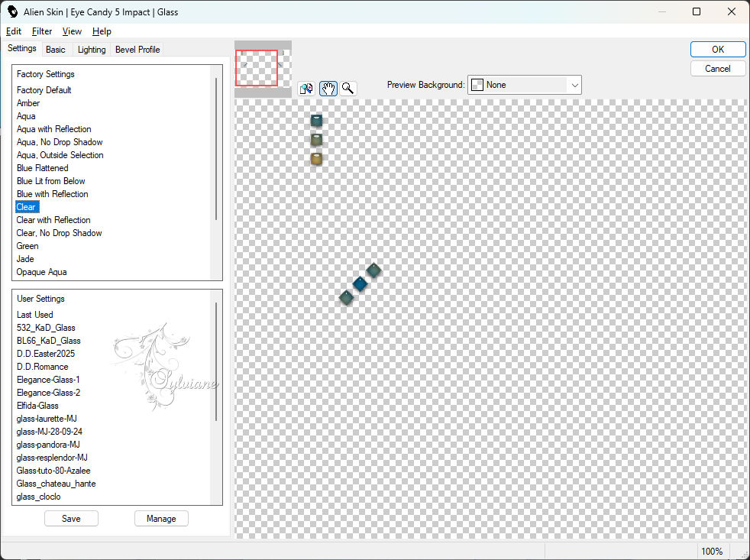Select the Factory Default preset
The height and width of the screenshot is (560, 750).
[x=44, y=90]
